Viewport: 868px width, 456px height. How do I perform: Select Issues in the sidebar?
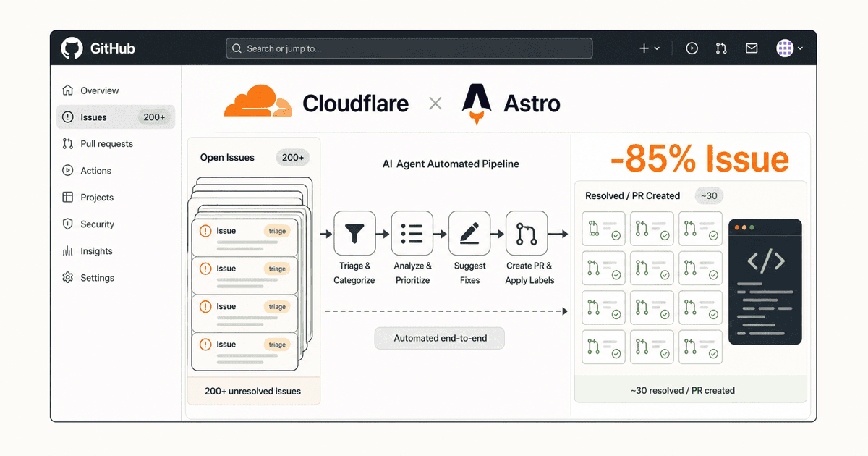pos(116,117)
